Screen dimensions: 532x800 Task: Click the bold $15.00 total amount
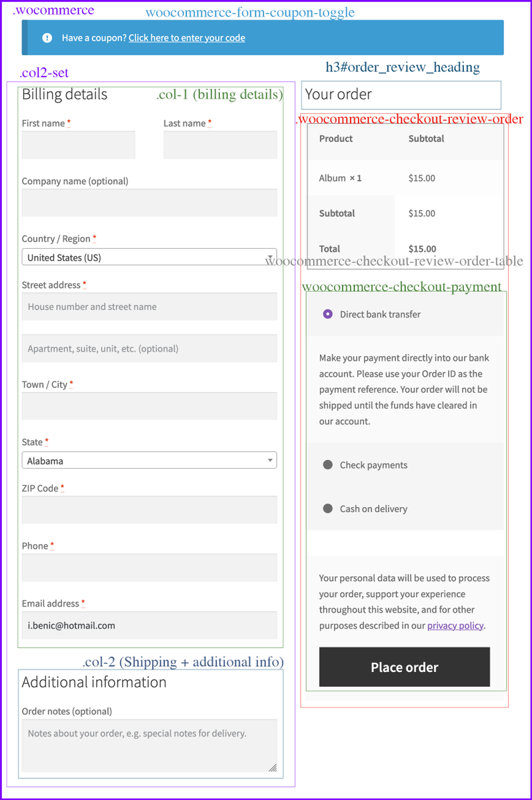pyautogui.click(x=423, y=249)
